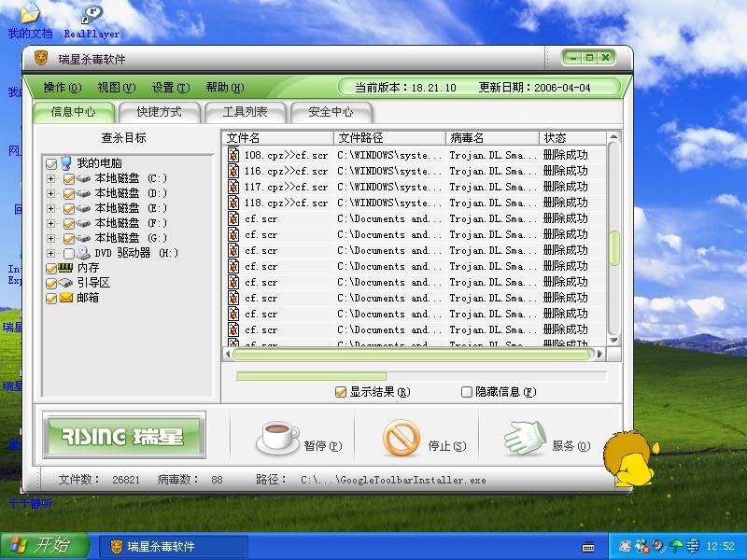Uncheck local disk (C:) checkbox
Viewport: 747px width, 560px height.
68,179
